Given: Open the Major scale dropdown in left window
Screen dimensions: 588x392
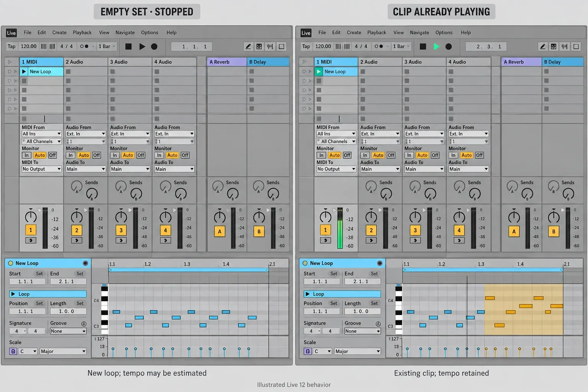Looking at the screenshot, I should coord(63,351).
